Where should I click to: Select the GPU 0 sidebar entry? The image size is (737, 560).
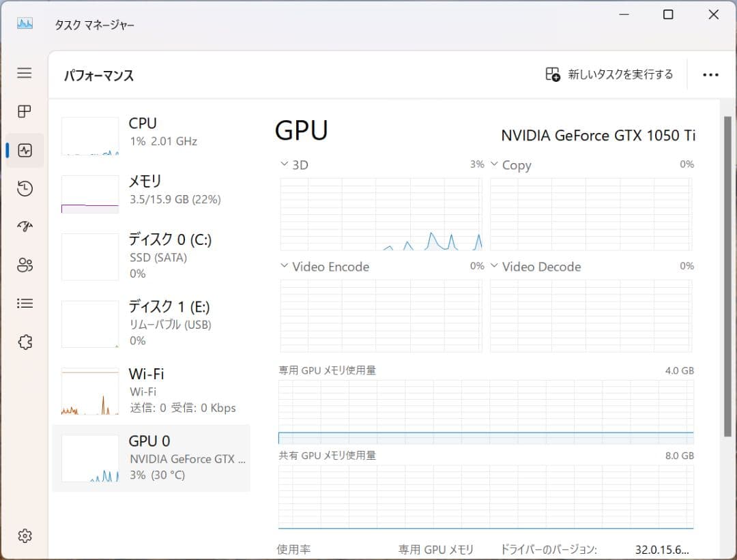[150, 456]
